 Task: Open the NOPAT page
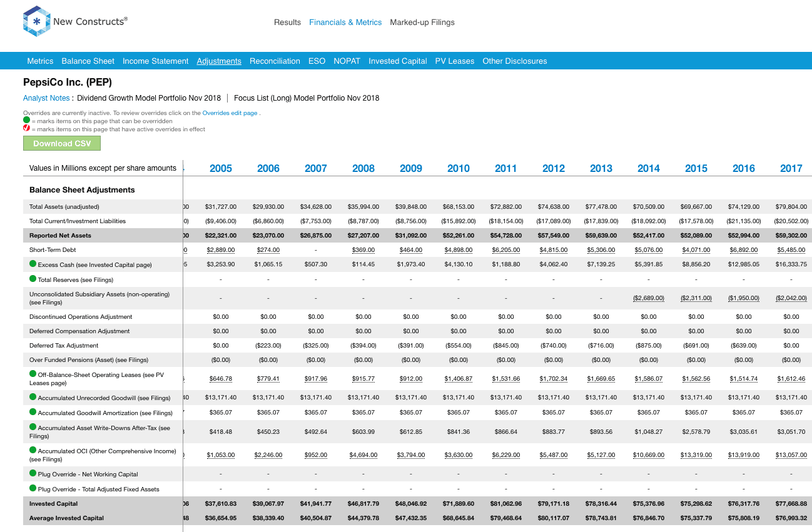[x=347, y=61]
